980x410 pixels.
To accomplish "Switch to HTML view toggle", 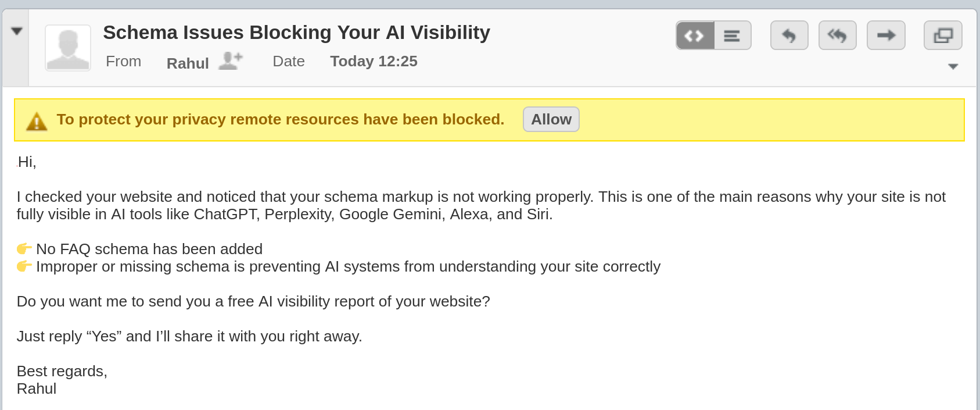I will (695, 35).
